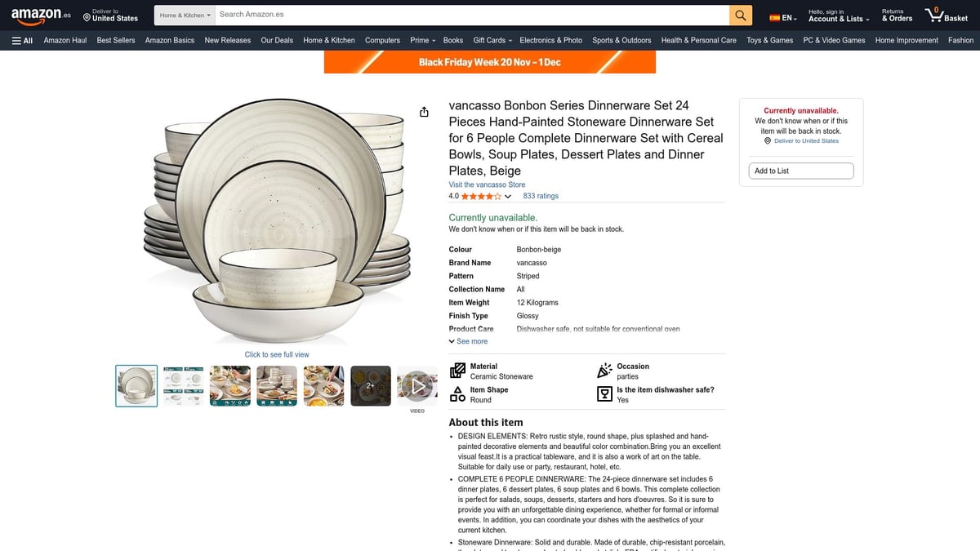Screen dimensions: 980x551
Task: Click the Amazon.es logo
Action: [41, 16]
